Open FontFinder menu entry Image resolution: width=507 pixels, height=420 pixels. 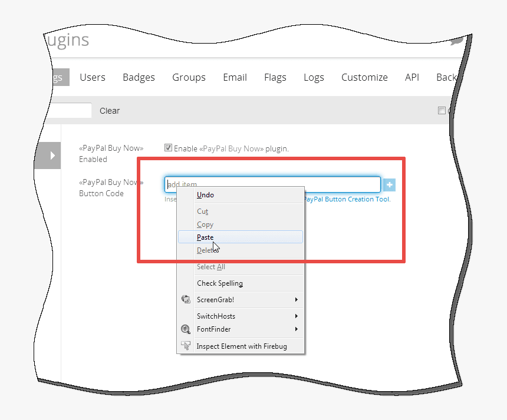(x=241, y=329)
